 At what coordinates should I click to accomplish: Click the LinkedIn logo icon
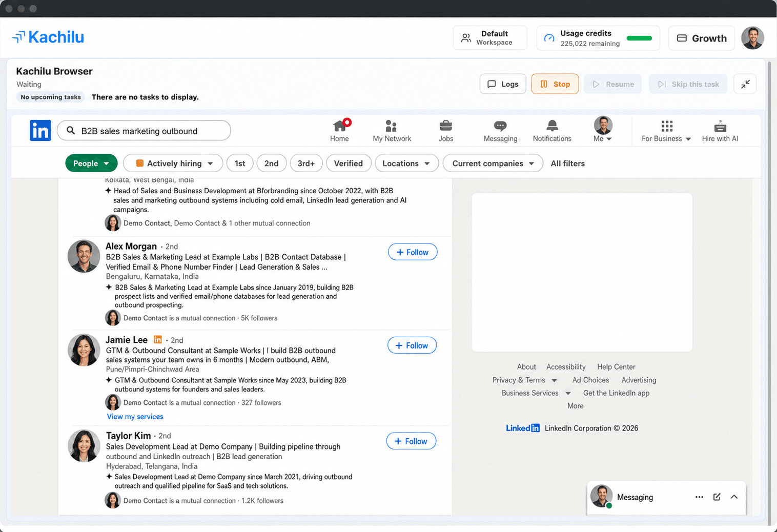tap(40, 130)
